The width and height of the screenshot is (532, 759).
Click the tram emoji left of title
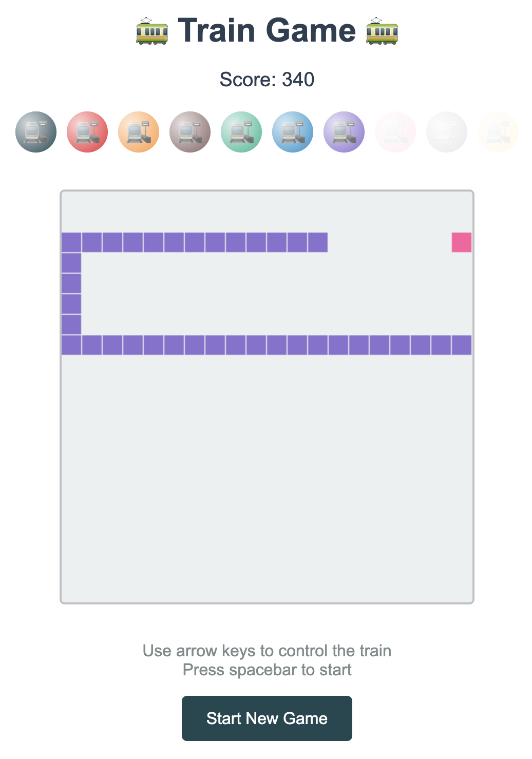click(x=152, y=31)
